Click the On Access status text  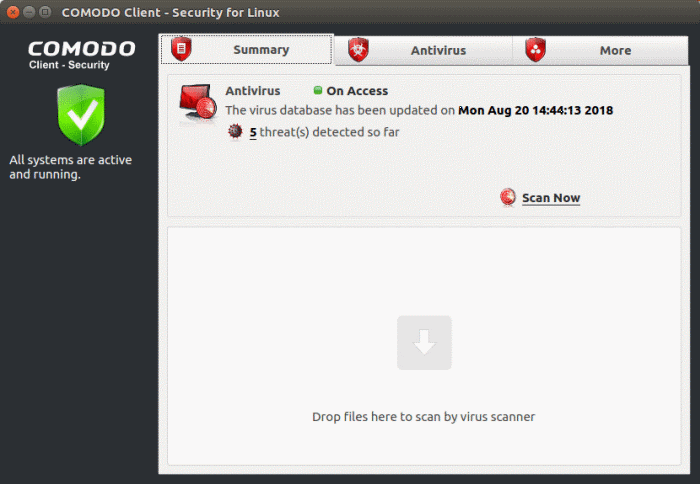(x=357, y=91)
